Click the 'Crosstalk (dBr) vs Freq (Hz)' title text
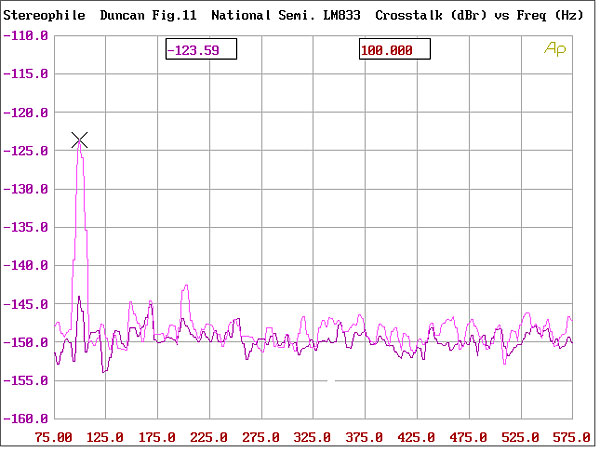Image resolution: width=600 pixels, height=452 pixels. (x=479, y=15)
